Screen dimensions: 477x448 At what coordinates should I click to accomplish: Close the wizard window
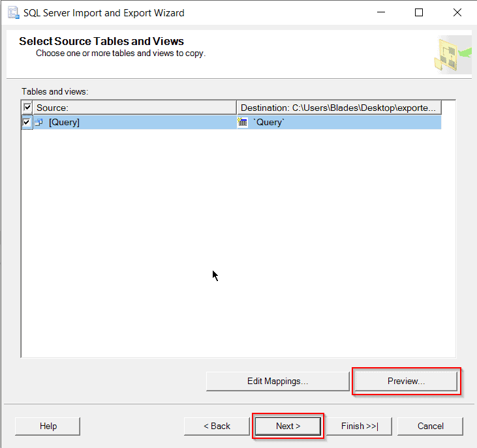click(457, 12)
